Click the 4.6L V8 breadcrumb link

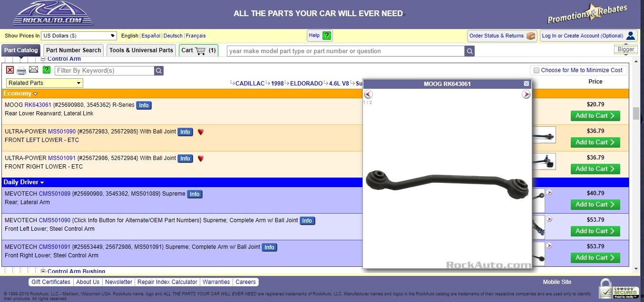click(x=339, y=84)
